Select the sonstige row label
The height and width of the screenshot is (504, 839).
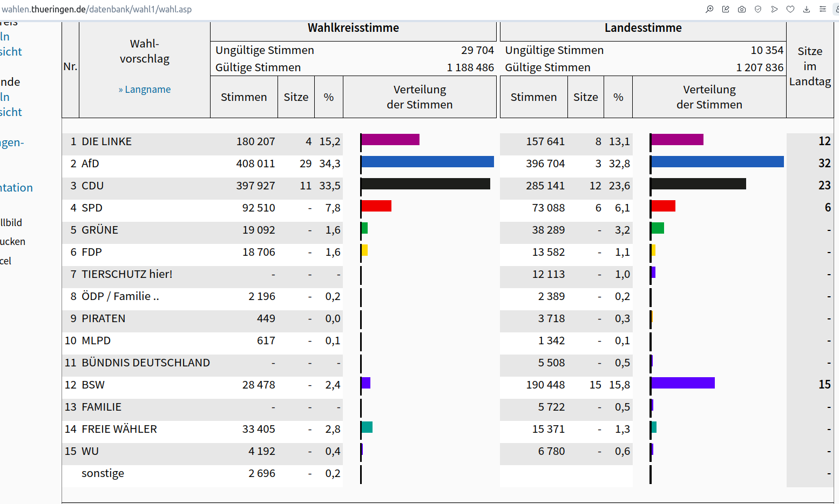pyautogui.click(x=103, y=473)
